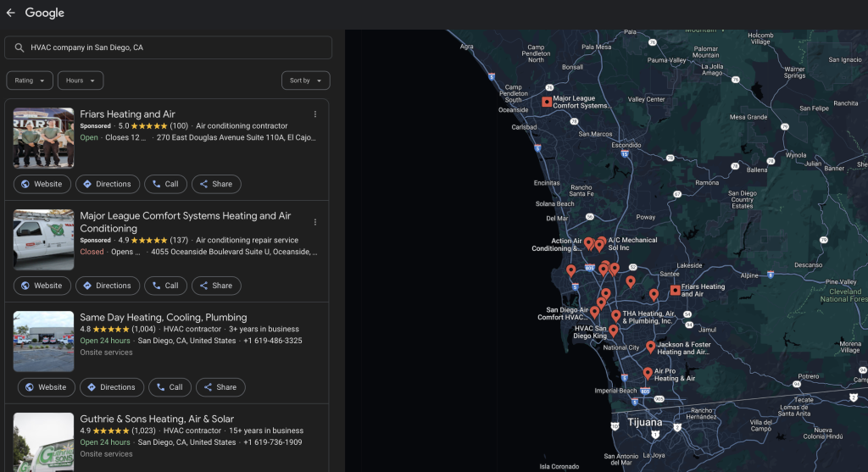Viewport: 868px width, 472px height.
Task: Share Friars Heating and Air listing
Action: coord(216,184)
